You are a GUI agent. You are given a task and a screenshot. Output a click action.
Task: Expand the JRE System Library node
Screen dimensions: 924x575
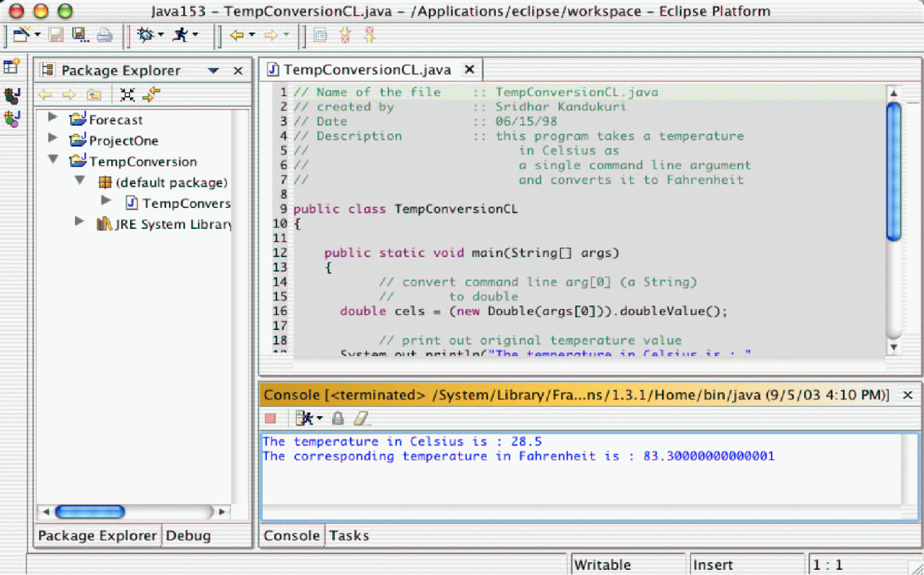click(79, 222)
